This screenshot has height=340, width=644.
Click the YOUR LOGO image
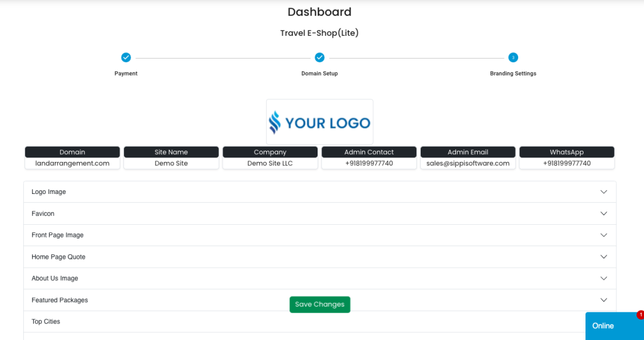319,122
